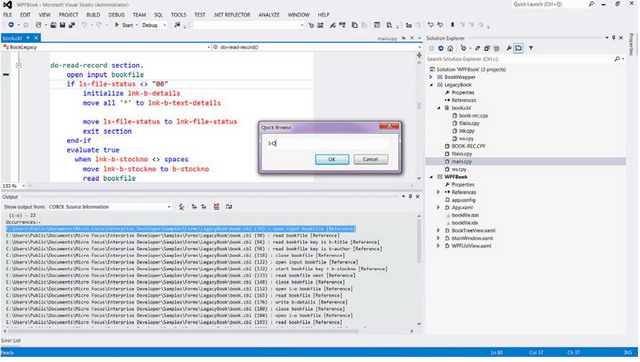The height and width of the screenshot is (362, 640).
Task: Click search icon in Solution Explorer search box
Action: [617, 60]
